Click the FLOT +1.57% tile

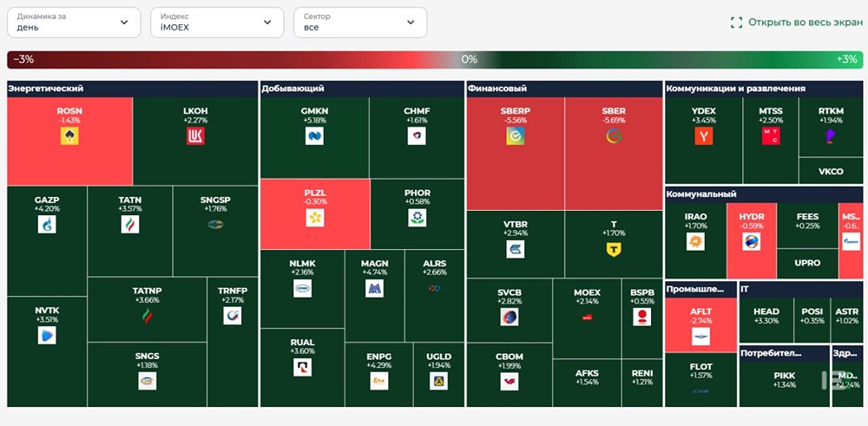[700, 380]
